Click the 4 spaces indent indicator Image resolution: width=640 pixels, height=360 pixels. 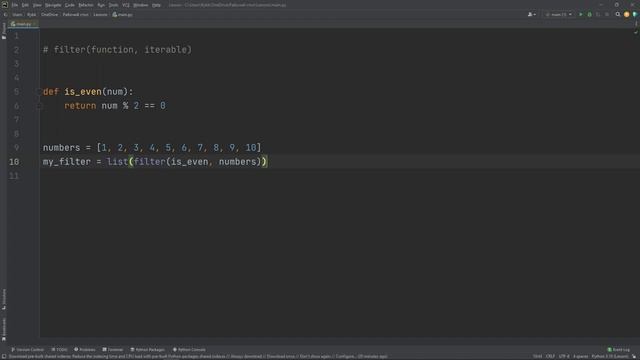(x=580, y=357)
